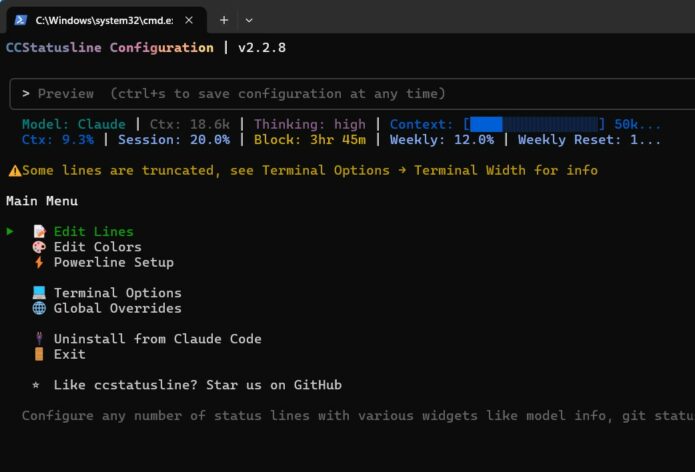Click the Preview input box
Image resolution: width=695 pixels, height=472 pixels.
(350, 94)
